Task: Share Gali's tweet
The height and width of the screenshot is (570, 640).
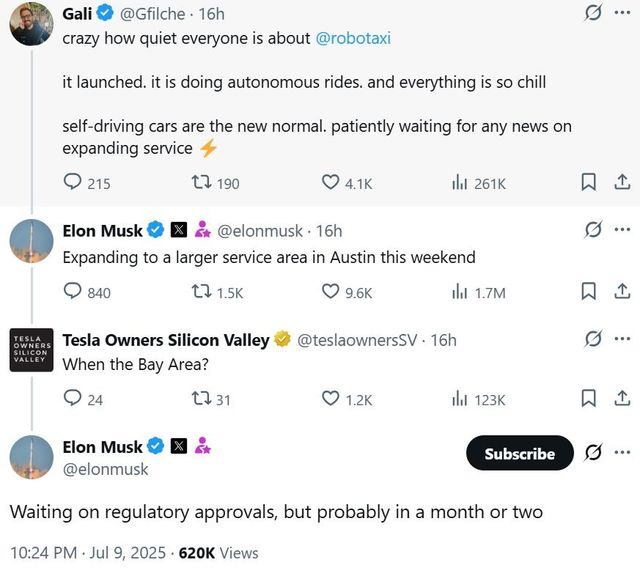Action: (621, 183)
